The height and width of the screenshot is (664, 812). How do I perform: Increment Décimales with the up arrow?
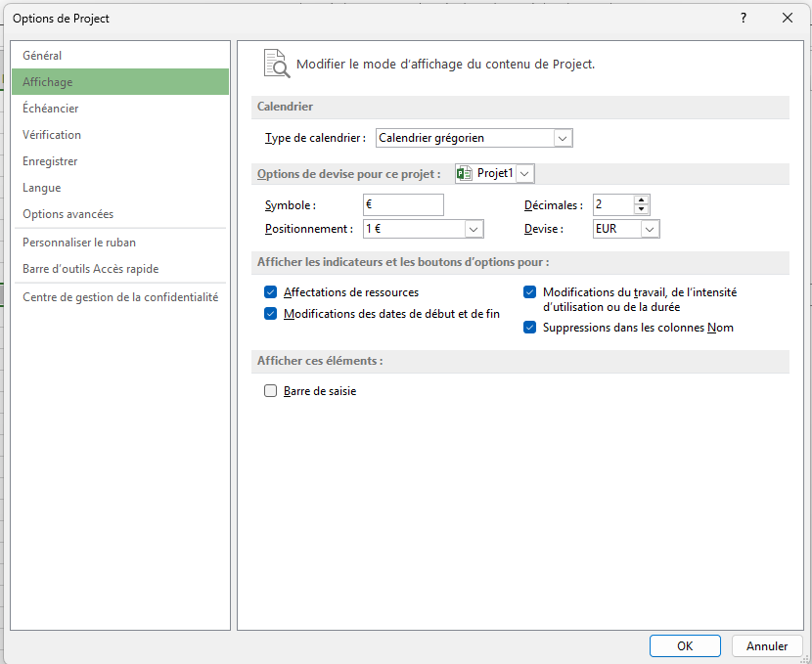click(642, 199)
